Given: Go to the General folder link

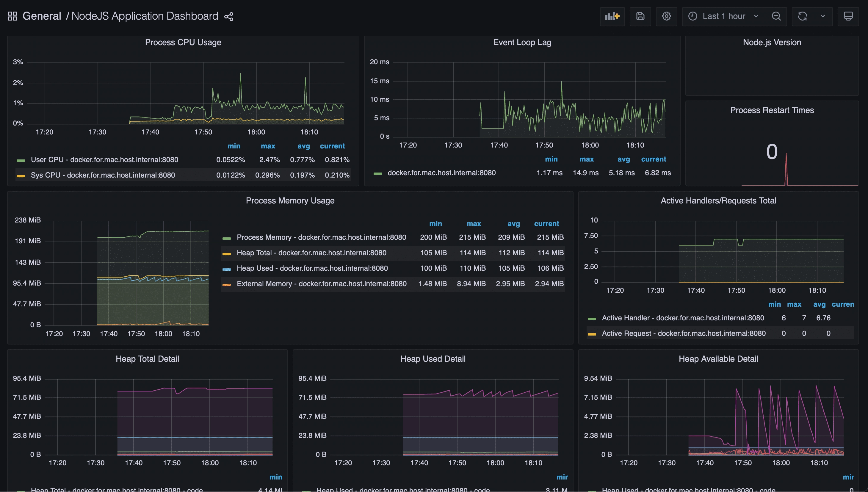Looking at the screenshot, I should (42, 16).
